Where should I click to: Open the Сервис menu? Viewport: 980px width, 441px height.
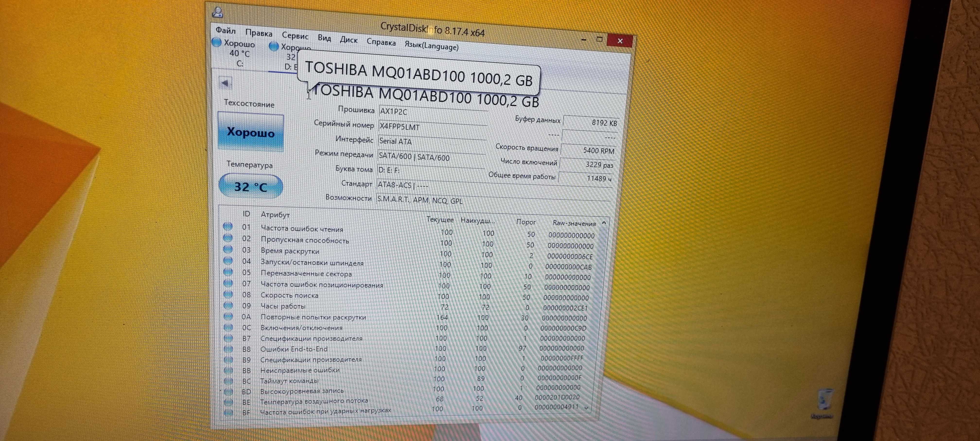295,36
